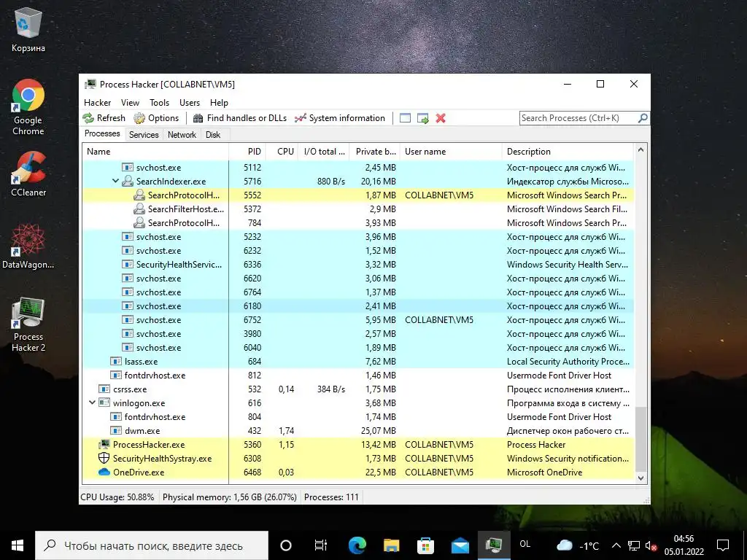747x560 pixels.
Task: Sort by the CPU column header
Action: [x=282, y=152]
